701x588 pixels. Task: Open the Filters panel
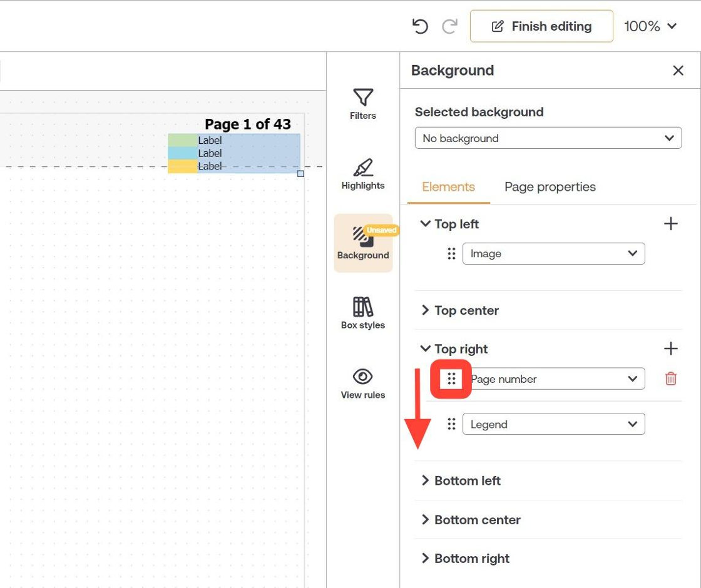[362, 104]
